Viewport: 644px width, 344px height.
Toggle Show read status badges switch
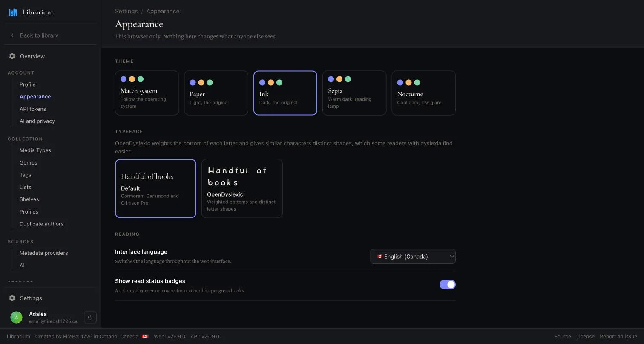pyautogui.click(x=448, y=284)
